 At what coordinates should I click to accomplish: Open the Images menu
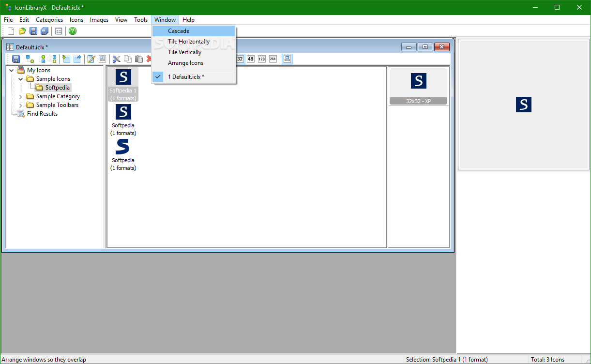pyautogui.click(x=99, y=20)
